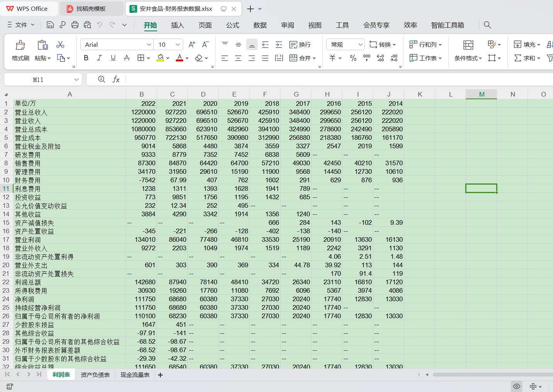This screenshot has height=392, width=553.
Task: Select column M header
Action: (482, 94)
